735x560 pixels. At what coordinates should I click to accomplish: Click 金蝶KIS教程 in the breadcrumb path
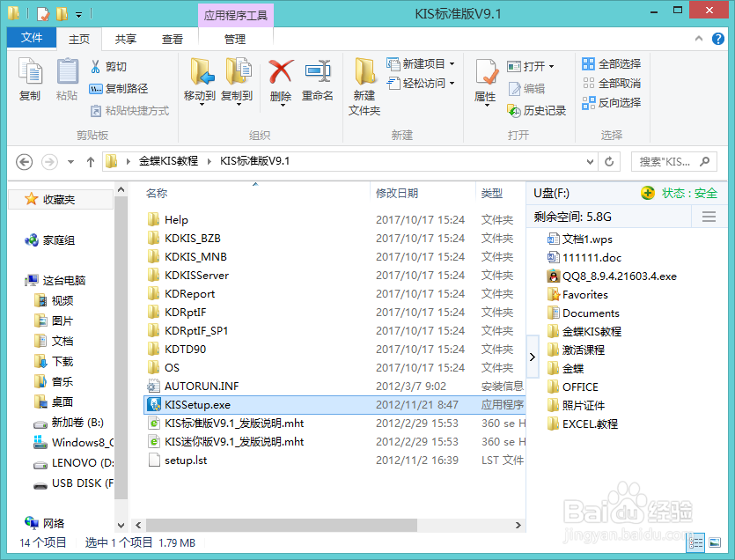[168, 161]
